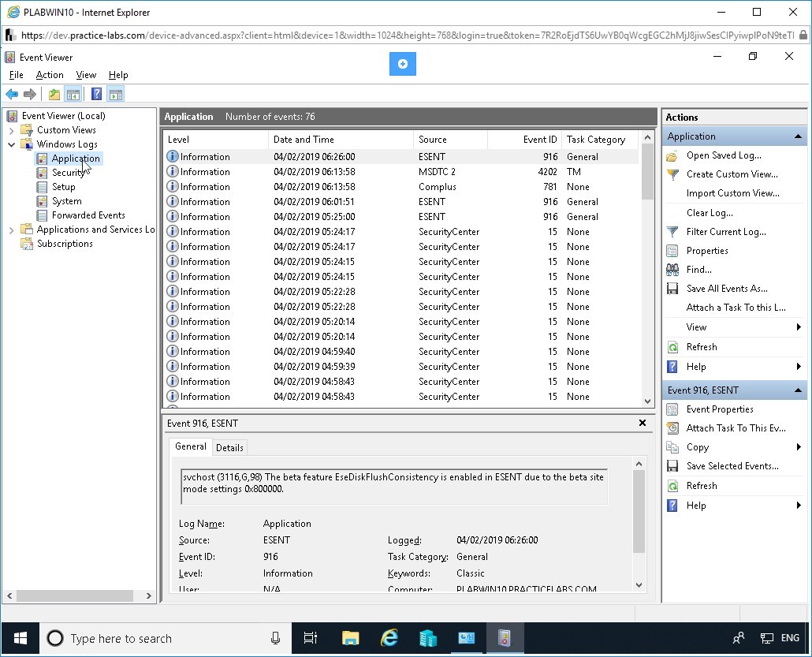Viewport: 812px width, 657px height.
Task: Click the Event Properties icon
Action: [x=672, y=409]
